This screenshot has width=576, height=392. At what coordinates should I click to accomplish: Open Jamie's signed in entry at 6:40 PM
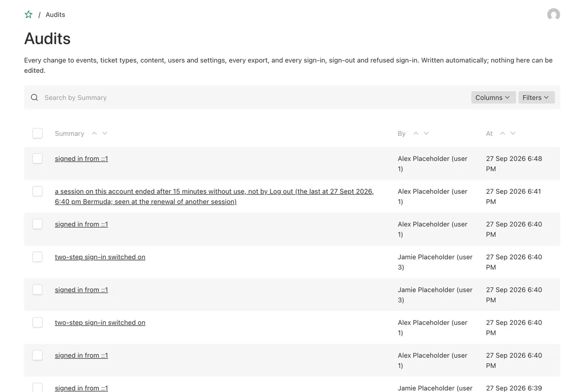[x=81, y=290]
